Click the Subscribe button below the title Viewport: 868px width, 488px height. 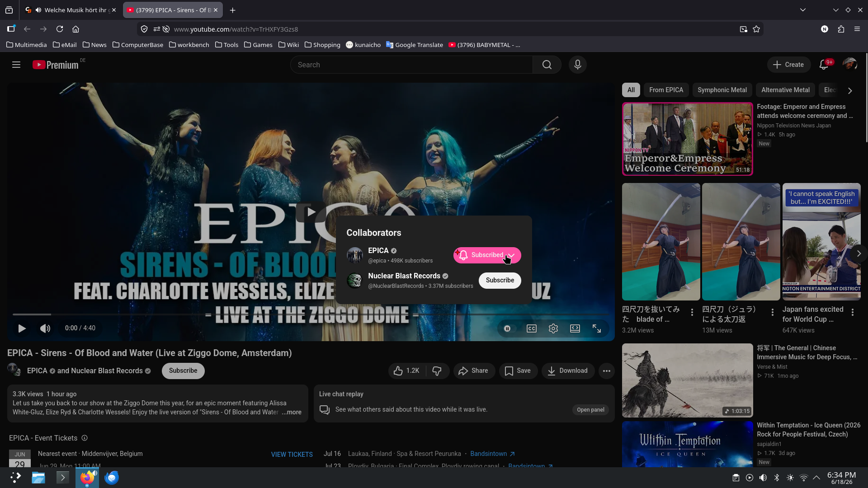(183, 371)
